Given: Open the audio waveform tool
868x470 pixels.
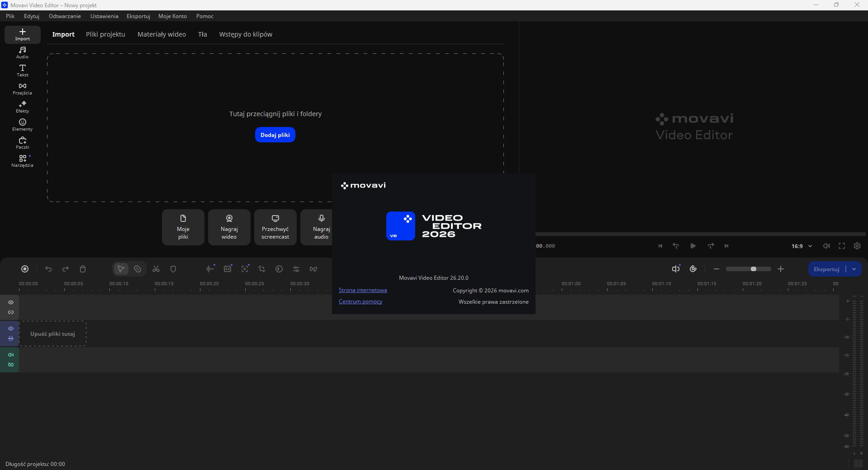Looking at the screenshot, I should point(210,269).
